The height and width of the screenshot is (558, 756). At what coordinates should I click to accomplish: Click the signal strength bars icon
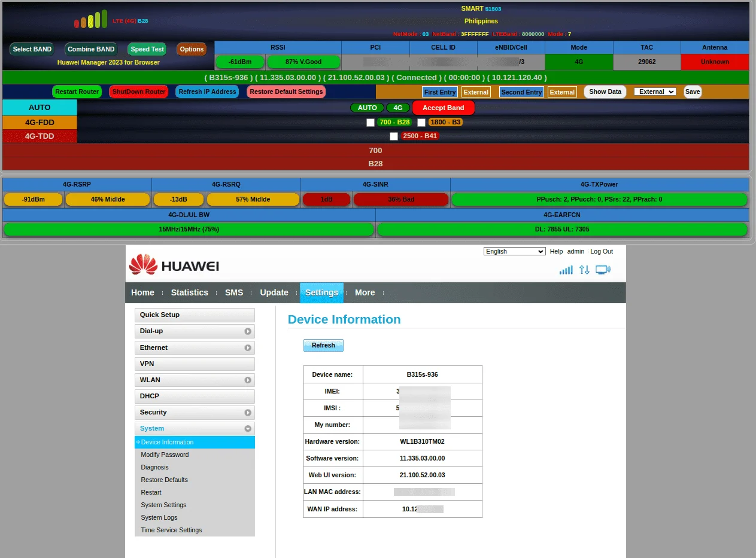(x=90, y=19)
